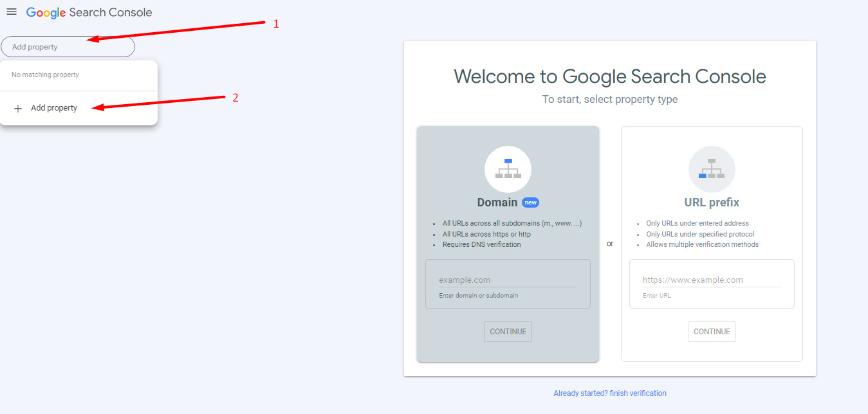Image resolution: width=868 pixels, height=414 pixels.
Task: Open the hamburger main menu
Action: pyautogui.click(x=11, y=12)
